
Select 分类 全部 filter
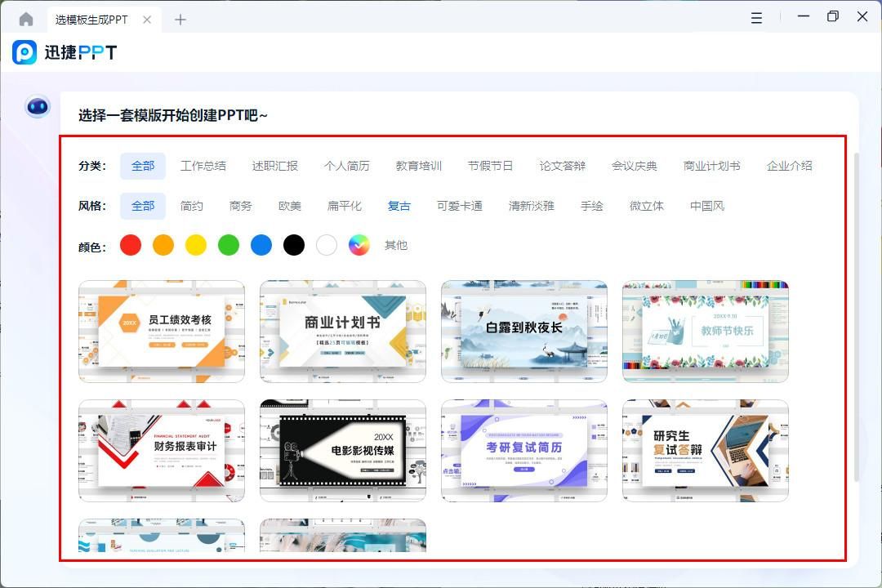[143, 166]
